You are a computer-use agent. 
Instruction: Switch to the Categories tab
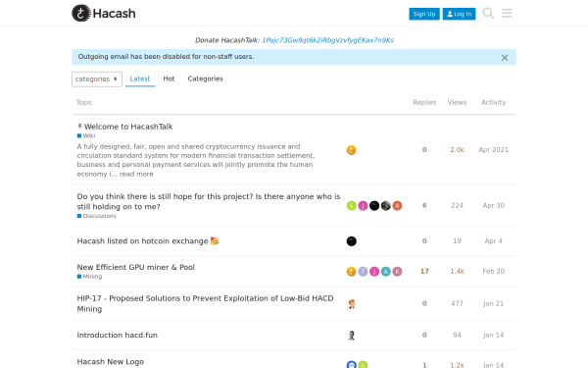[x=205, y=79]
